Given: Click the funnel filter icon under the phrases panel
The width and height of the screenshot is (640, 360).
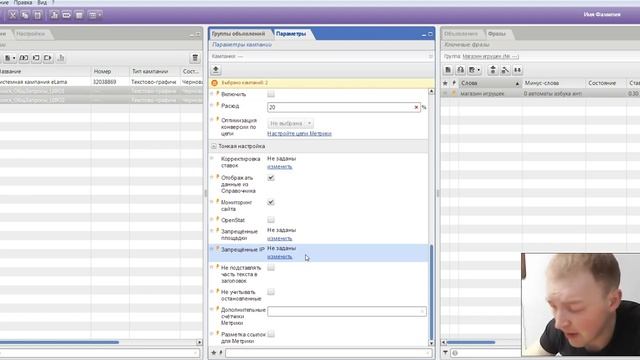Looking at the screenshot, I should tap(445, 353).
